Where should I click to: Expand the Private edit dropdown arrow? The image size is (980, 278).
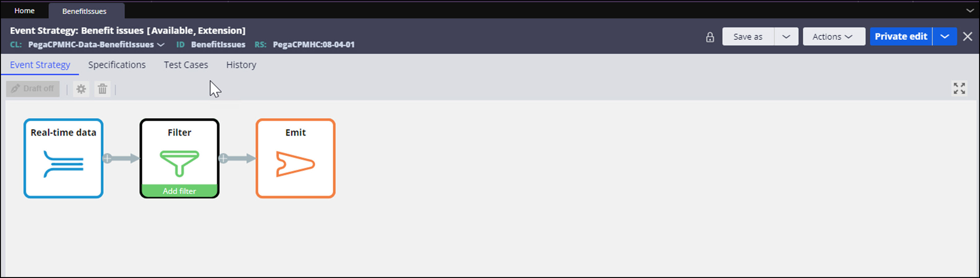(x=944, y=37)
